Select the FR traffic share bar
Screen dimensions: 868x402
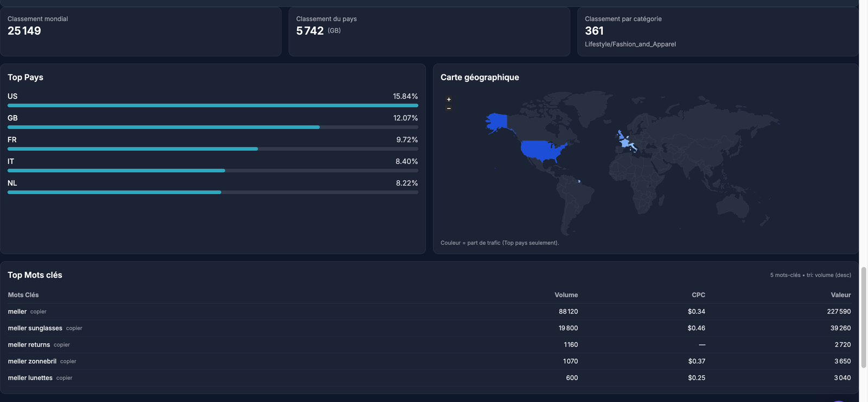pyautogui.click(x=213, y=149)
